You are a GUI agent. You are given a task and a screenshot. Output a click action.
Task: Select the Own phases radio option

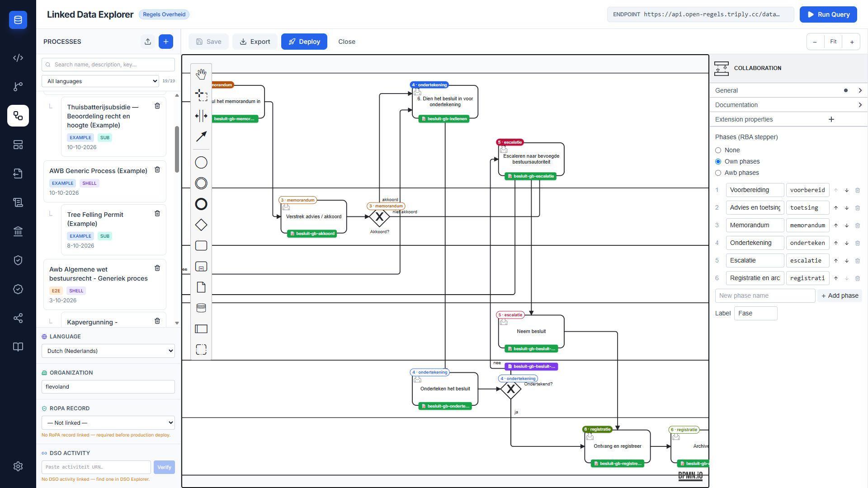(718, 161)
